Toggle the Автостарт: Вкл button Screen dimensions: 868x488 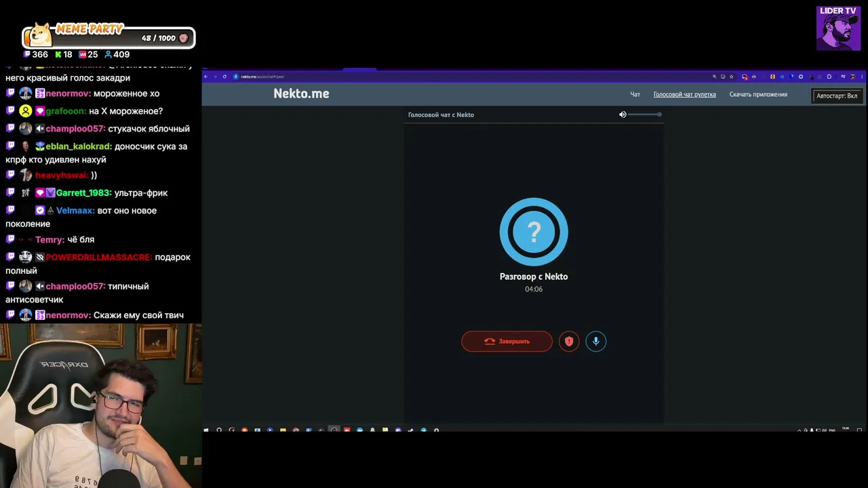[837, 96]
